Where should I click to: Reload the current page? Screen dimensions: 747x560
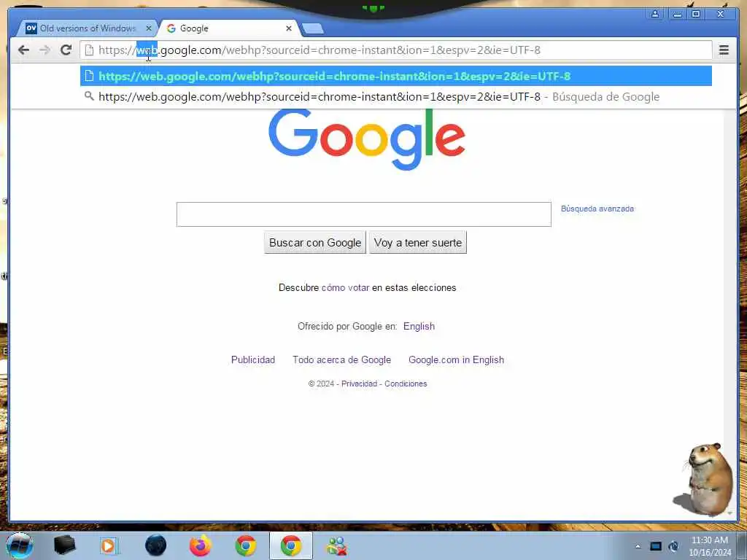click(x=66, y=50)
